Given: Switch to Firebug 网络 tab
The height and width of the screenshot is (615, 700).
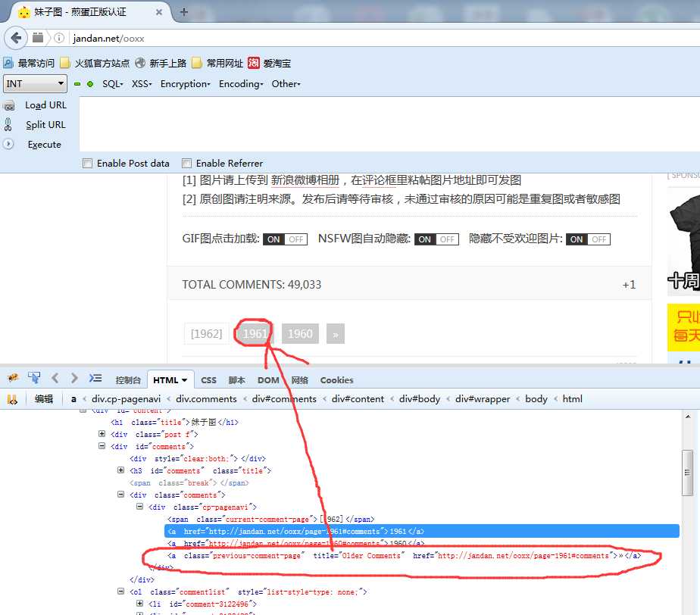Looking at the screenshot, I should [x=299, y=379].
